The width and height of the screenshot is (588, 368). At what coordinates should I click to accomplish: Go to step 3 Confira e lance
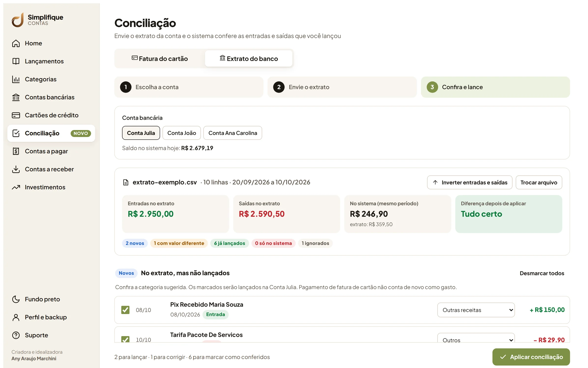point(495,87)
